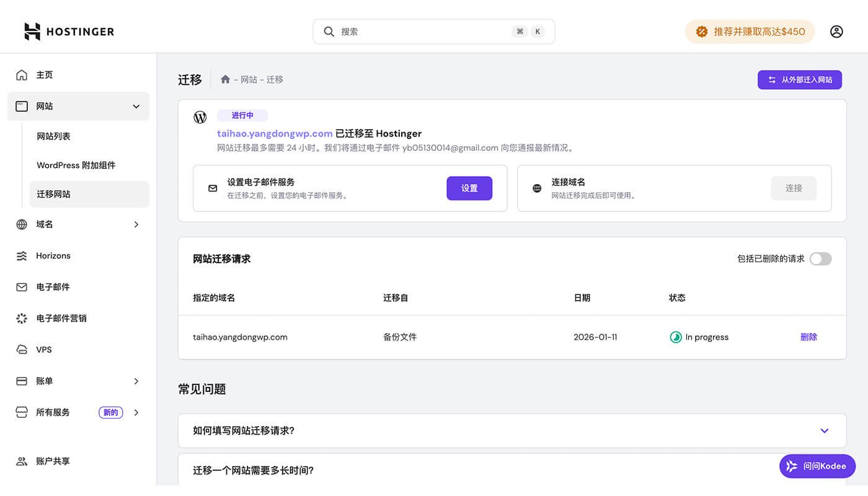Toggle 包括已删除的请求 switch
The height and width of the screenshot is (496, 868).
coord(820,259)
